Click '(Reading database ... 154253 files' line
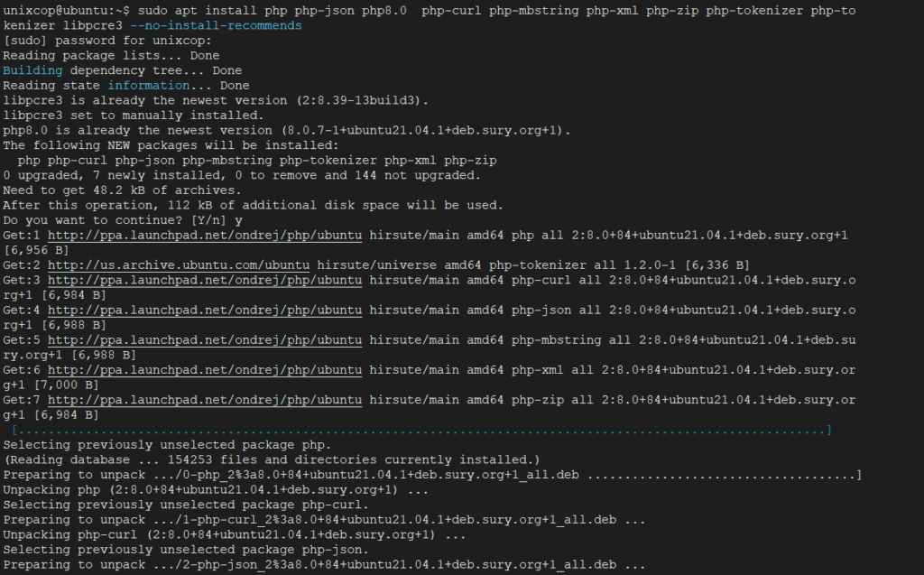This screenshot has height=575, width=924. (x=272, y=460)
